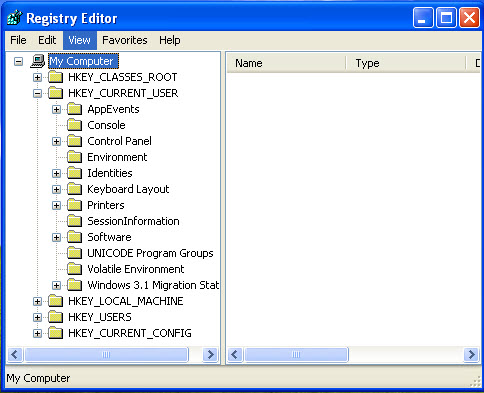484x393 pixels.
Task: Click the HKEY_LOCAL_MACHINE folder icon
Action: coord(55,301)
